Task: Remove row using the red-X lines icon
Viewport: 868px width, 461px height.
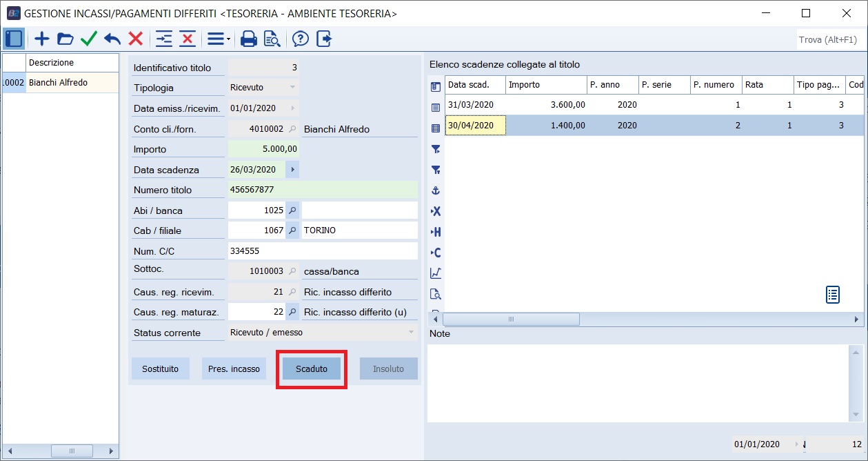Action: click(x=188, y=39)
